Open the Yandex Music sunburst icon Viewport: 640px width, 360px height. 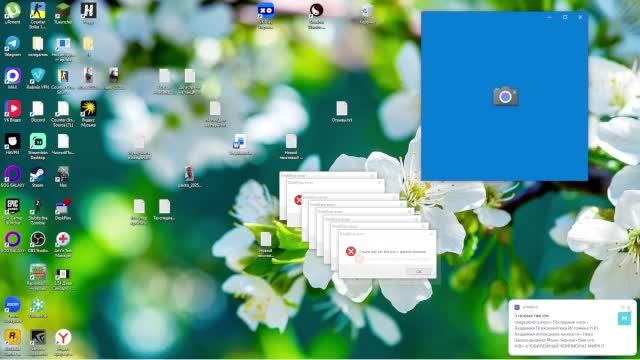(x=88, y=109)
